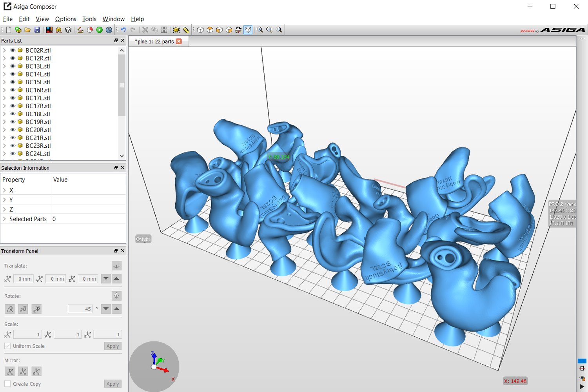Image resolution: width=588 pixels, height=392 pixels.
Task: Click the red pie chart icon
Action: coord(90,30)
